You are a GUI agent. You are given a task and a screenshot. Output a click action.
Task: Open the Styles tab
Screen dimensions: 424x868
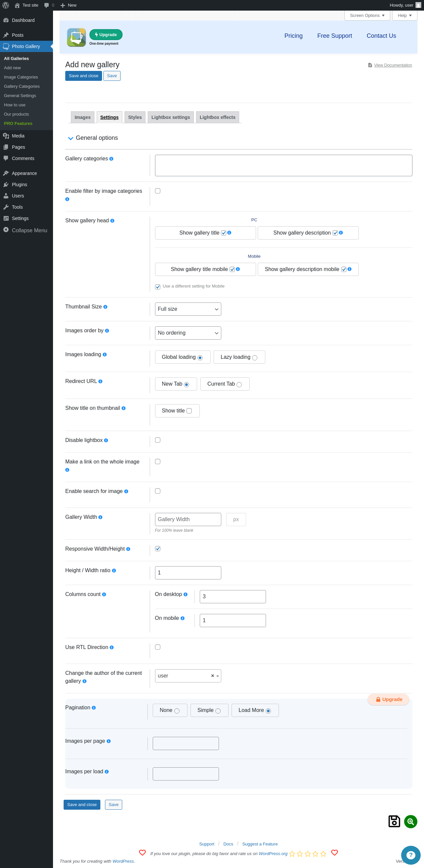[135, 117]
